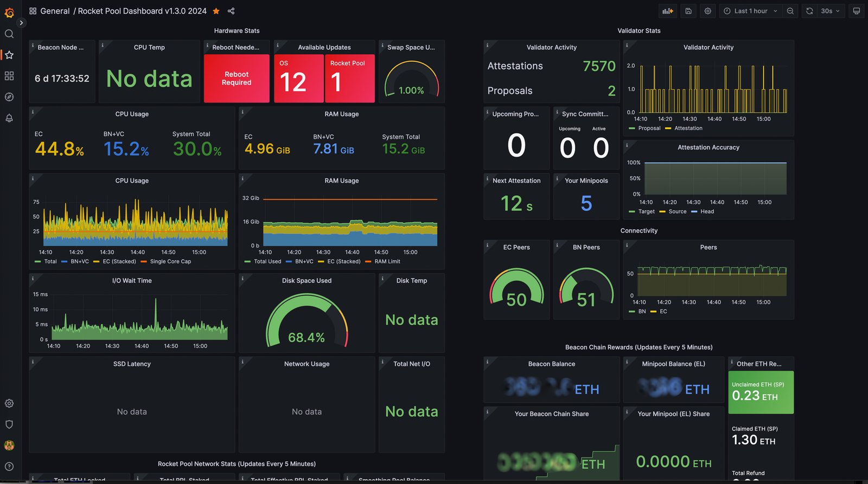This screenshot has width=868, height=484.
Task: Open the Configuration gear icon in sidebar
Action: click(x=9, y=403)
